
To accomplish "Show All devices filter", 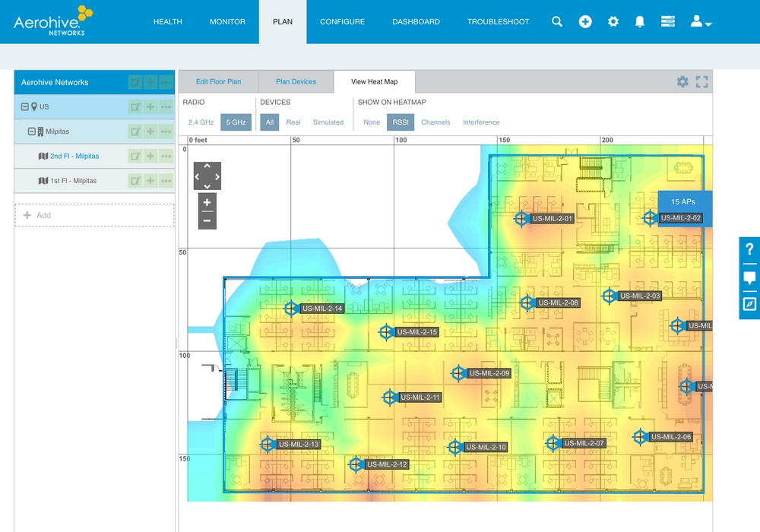I will tap(270, 122).
